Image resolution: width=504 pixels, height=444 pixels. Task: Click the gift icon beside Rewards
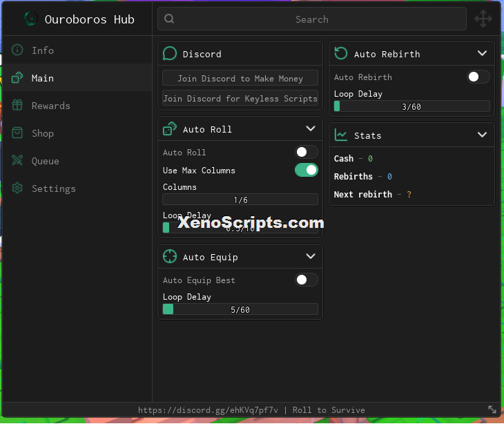17,105
